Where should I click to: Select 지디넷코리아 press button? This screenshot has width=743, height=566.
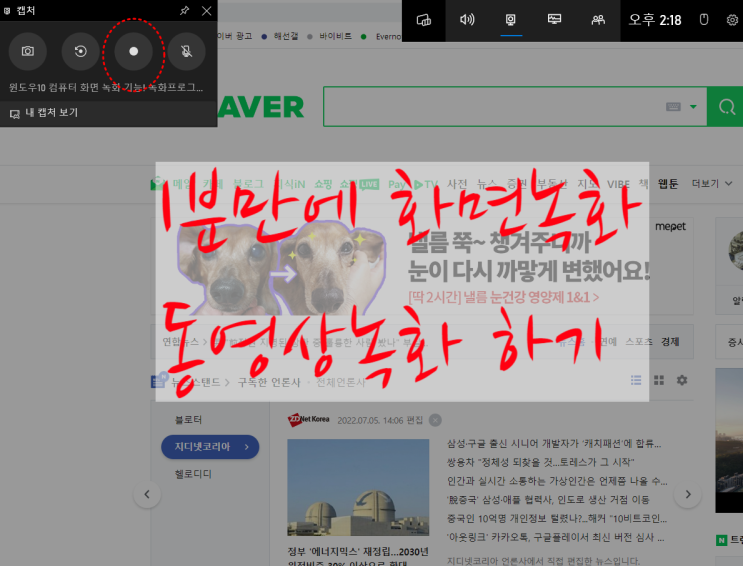210,447
